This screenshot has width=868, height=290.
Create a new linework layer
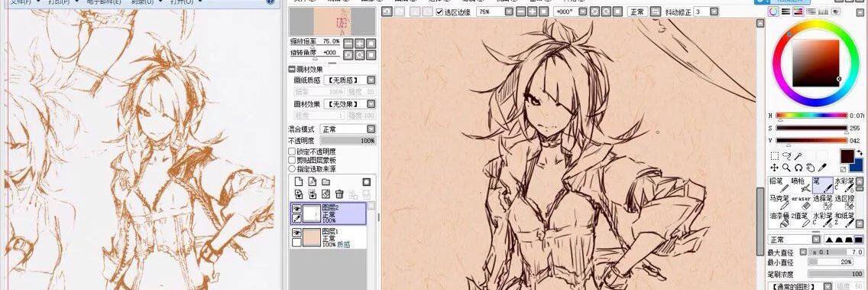313,182
